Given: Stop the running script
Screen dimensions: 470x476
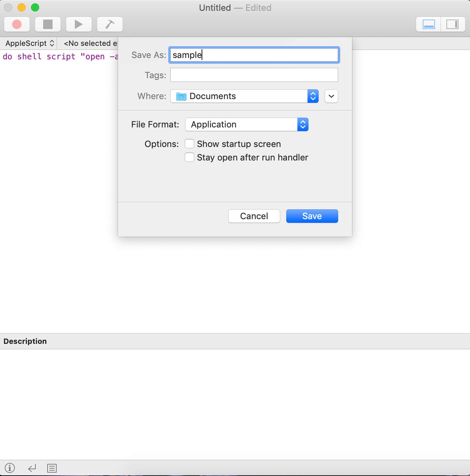Looking at the screenshot, I should tap(48, 24).
